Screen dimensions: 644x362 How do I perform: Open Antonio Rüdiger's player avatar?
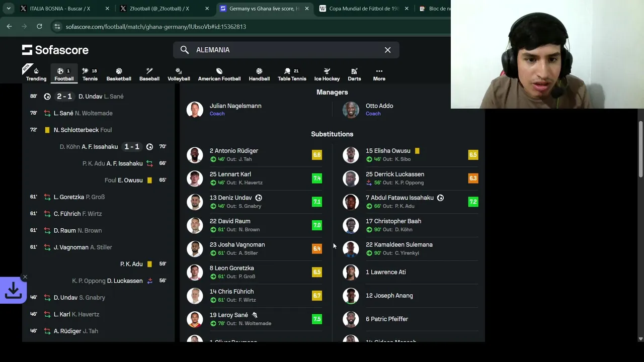pyautogui.click(x=195, y=155)
